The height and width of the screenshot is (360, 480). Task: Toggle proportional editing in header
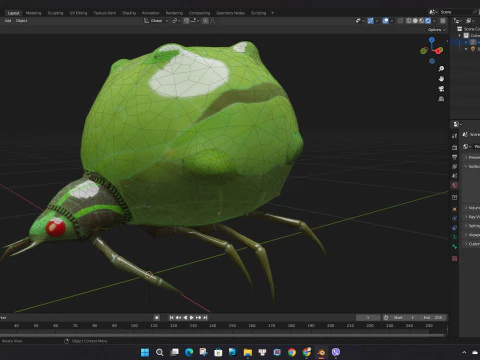tap(205, 21)
